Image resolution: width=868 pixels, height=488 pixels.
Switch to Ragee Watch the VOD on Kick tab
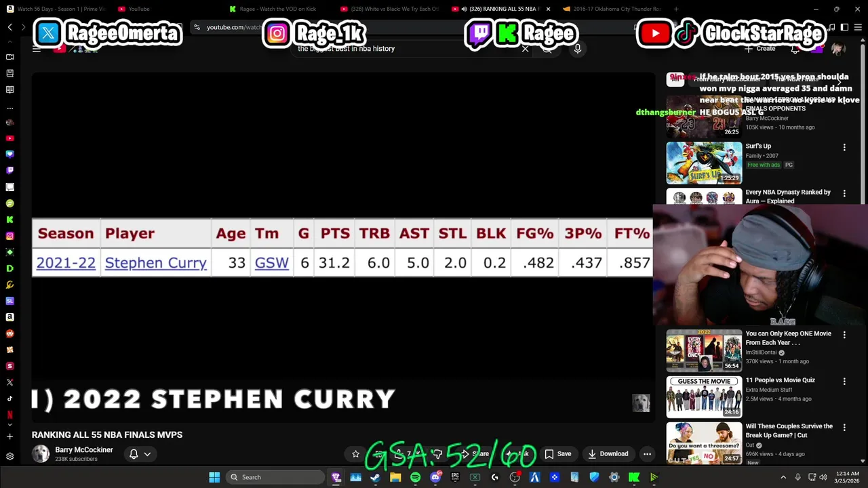coord(278,9)
